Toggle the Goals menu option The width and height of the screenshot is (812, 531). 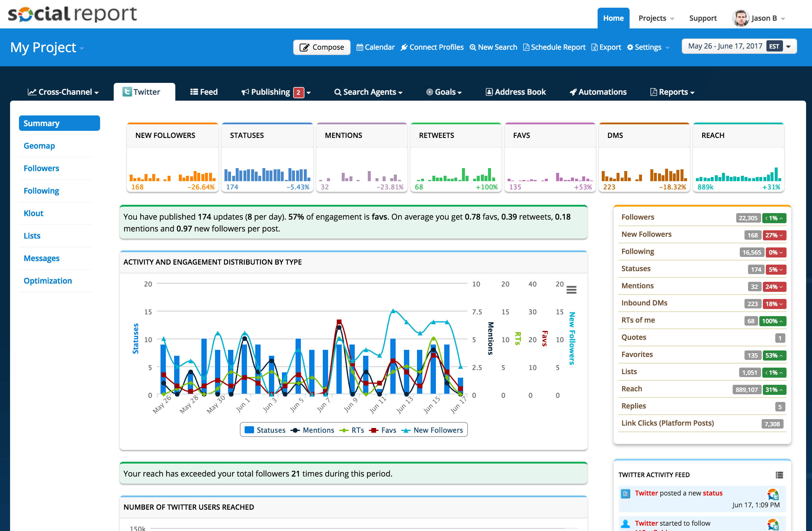[x=444, y=91]
